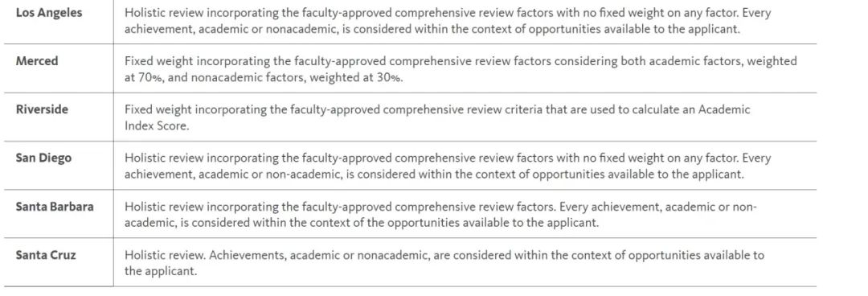Click the Riverside fixed weight description text
Image resolution: width=868 pixels, height=296 pixels.
437,117
